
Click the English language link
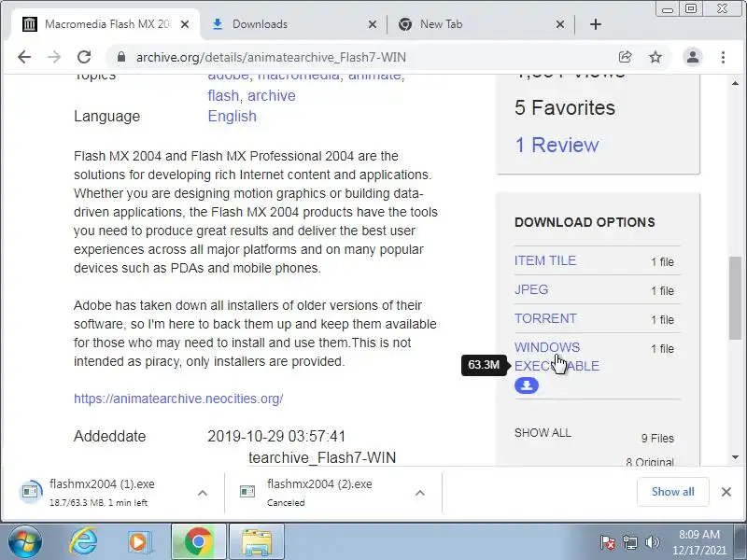232,116
